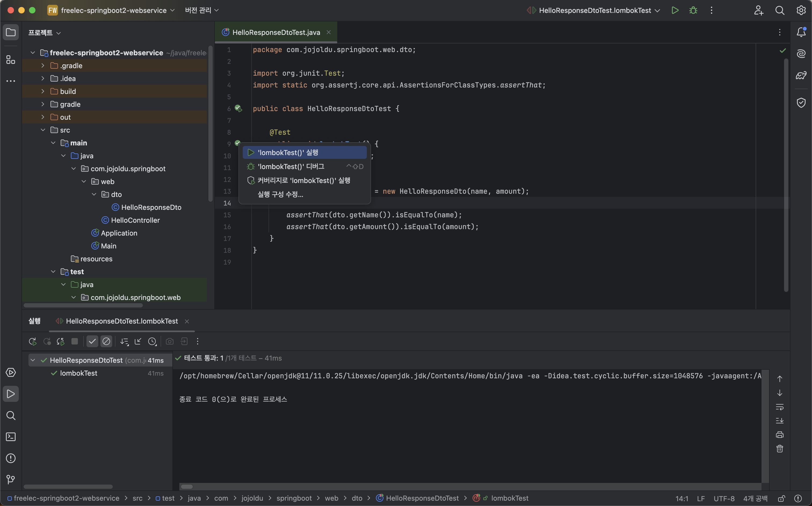The image size is (812, 506).
Task: Click the Rerun test icon in run panel
Action: (x=32, y=341)
